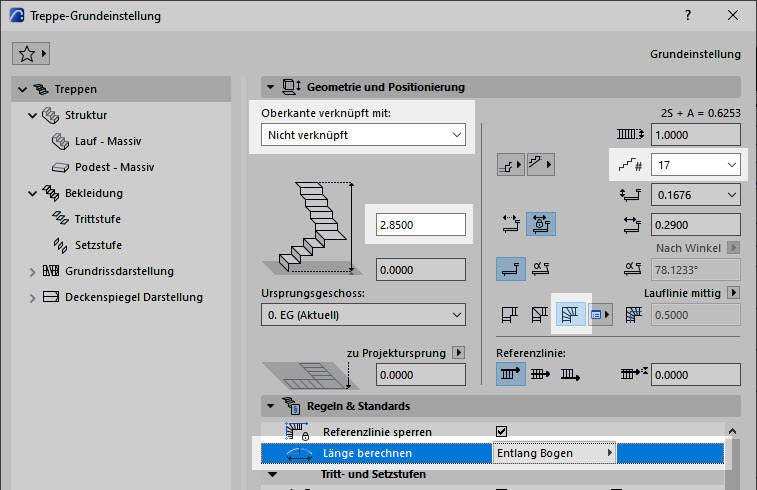Click the reference line offset icon

coord(634,373)
